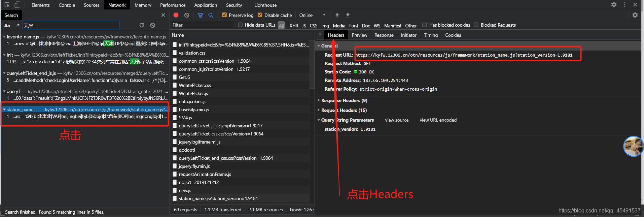Select requestAnimationFrame.js request row

(x=240, y=174)
